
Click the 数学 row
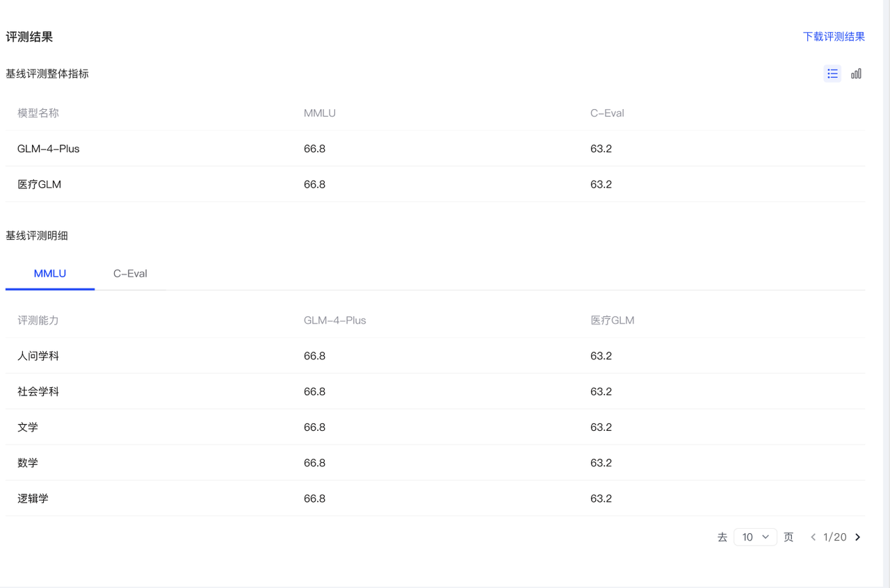(435, 463)
